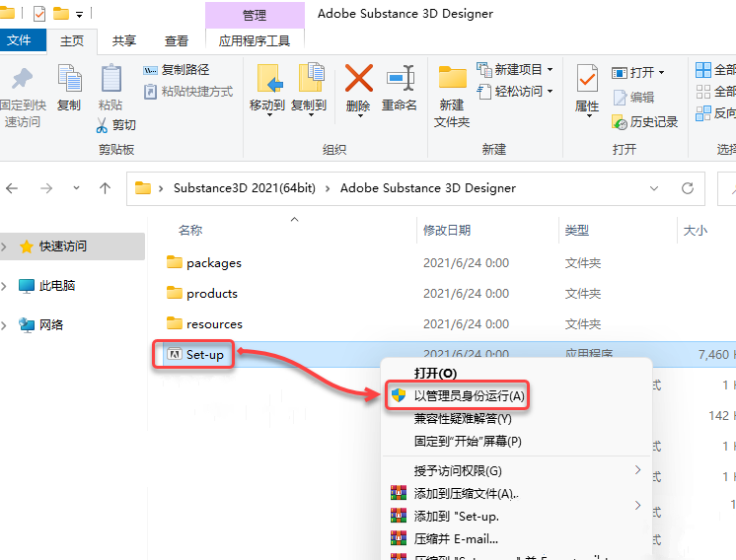
Task: Click the Refresh button by address bar
Action: (688, 188)
